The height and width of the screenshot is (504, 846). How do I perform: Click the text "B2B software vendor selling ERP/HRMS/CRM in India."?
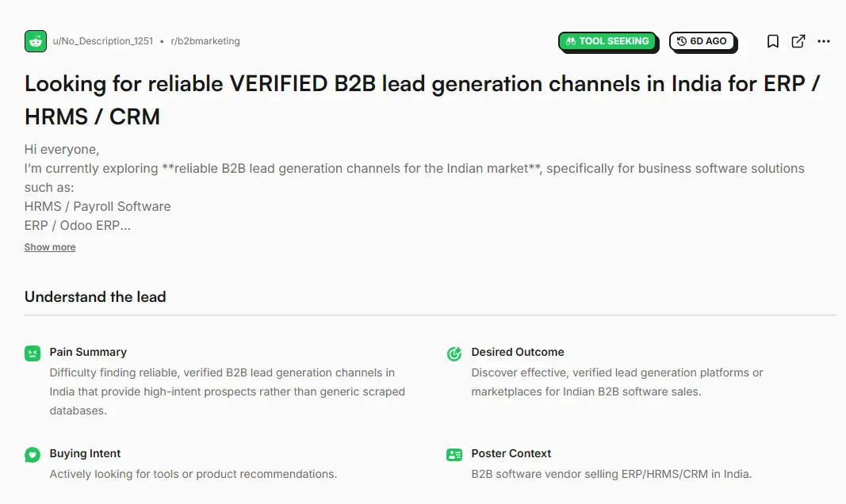point(611,474)
